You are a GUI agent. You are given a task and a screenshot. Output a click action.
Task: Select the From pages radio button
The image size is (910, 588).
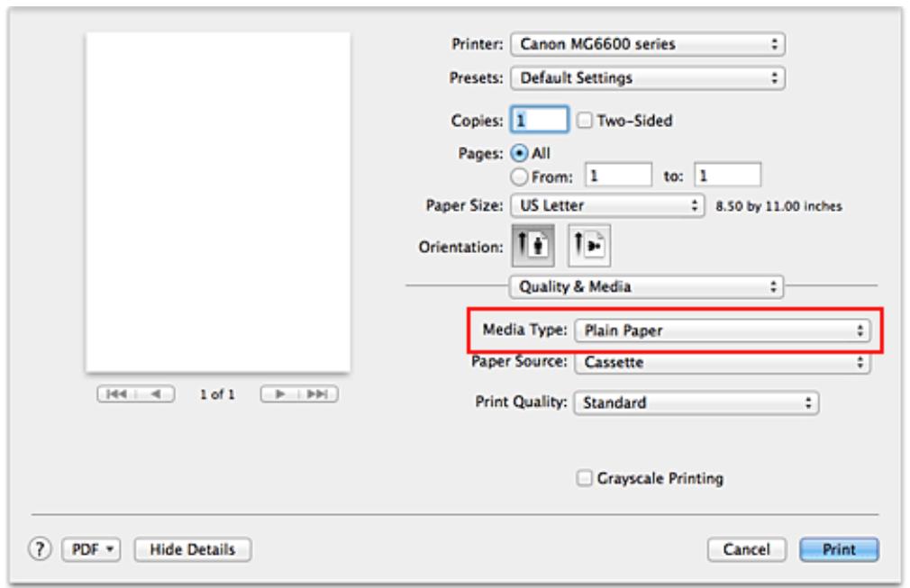coord(519,176)
